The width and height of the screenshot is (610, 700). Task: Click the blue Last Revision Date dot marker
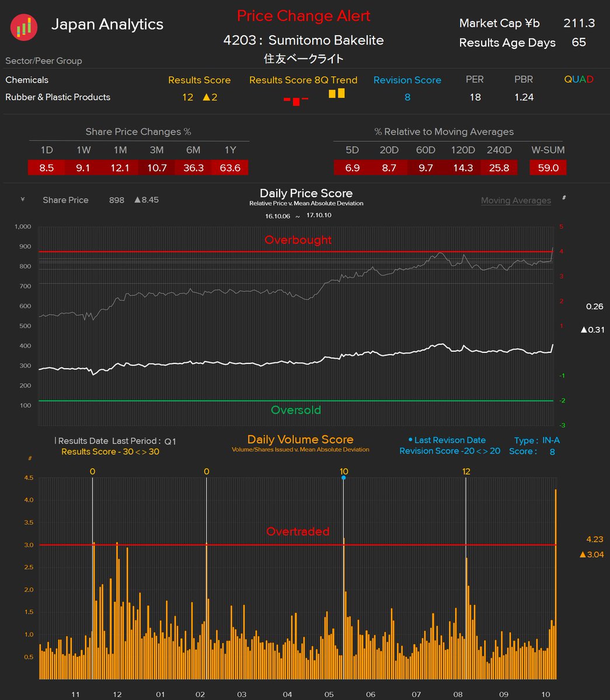point(343,478)
